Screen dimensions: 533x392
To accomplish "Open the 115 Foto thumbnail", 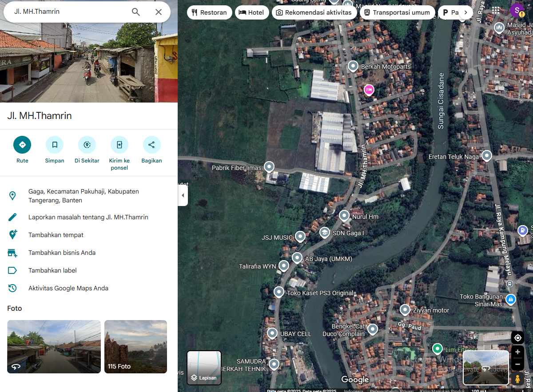I will pyautogui.click(x=135, y=346).
